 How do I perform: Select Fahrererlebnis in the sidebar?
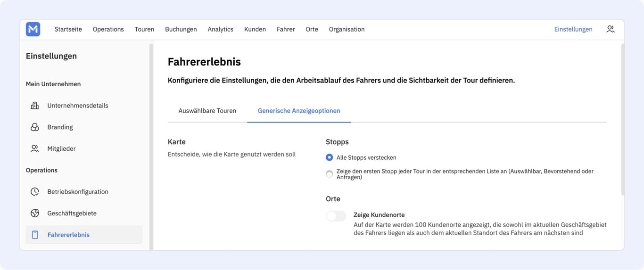[x=84, y=235]
